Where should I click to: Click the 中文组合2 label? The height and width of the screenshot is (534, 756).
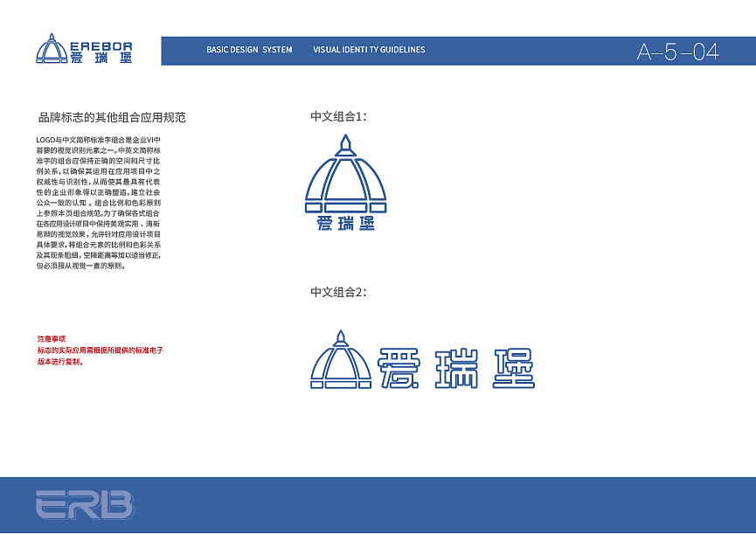(336, 291)
